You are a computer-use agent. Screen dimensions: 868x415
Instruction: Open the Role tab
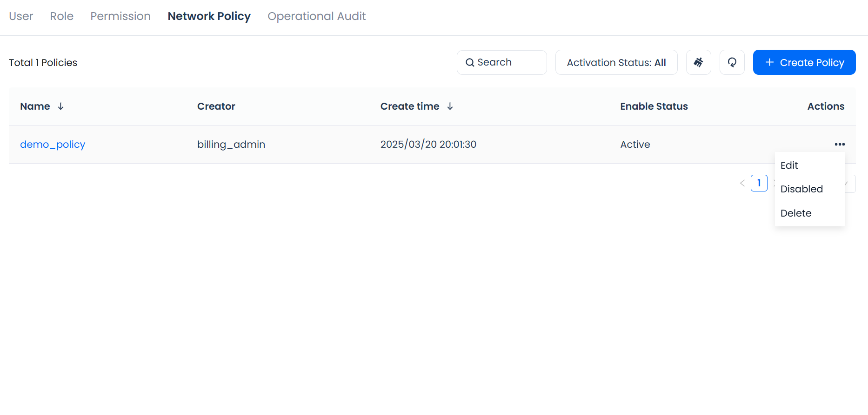pyautogui.click(x=61, y=16)
